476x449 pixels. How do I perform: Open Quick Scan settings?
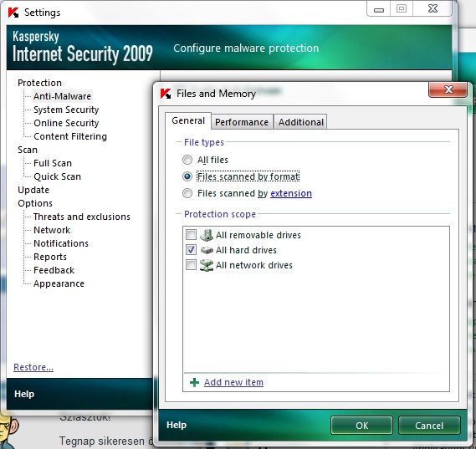pyautogui.click(x=57, y=176)
